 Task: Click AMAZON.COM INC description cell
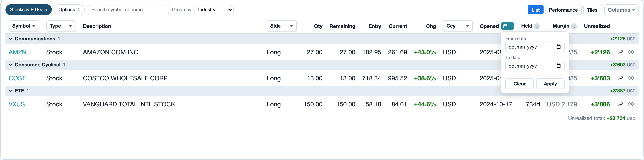[x=111, y=52]
